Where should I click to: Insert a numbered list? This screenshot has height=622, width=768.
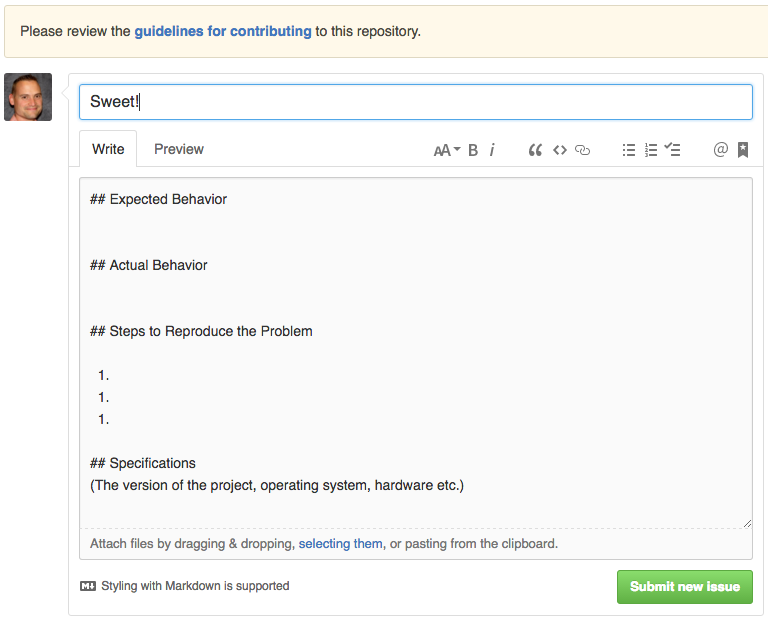tap(651, 150)
